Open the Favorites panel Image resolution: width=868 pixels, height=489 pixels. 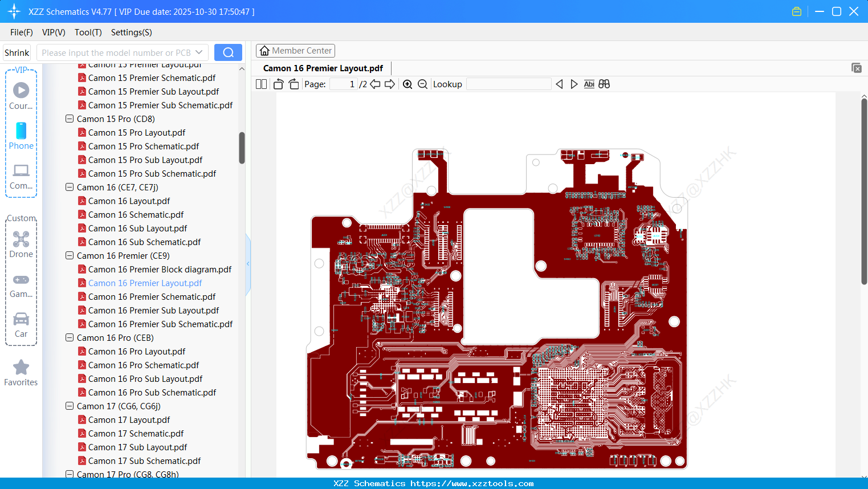pos(21,372)
